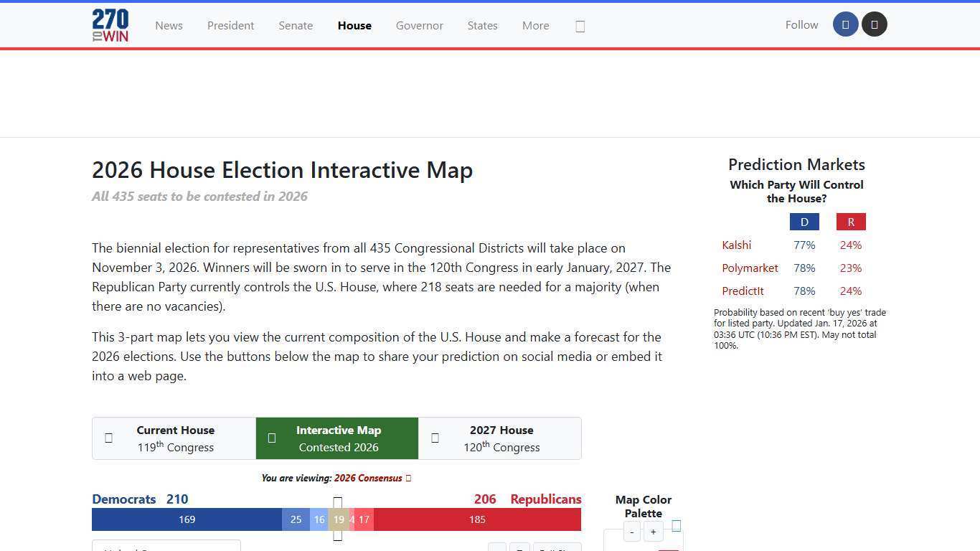
Task: Click the info icon next to 2026 Consensus
Action: point(407,478)
